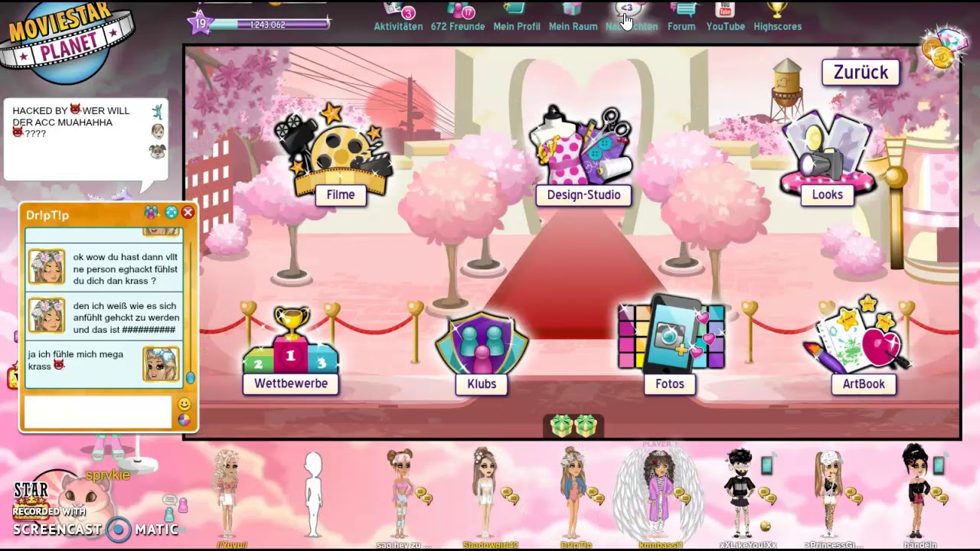Viewport: 980px width, 551px height.
Task: Click the empty white silhouette avatar
Action: pos(313,494)
